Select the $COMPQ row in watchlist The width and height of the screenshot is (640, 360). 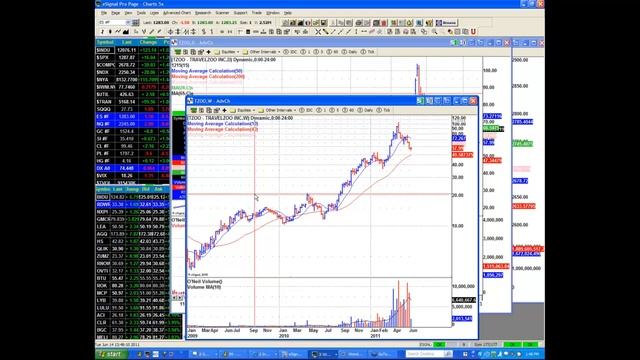coord(133,65)
